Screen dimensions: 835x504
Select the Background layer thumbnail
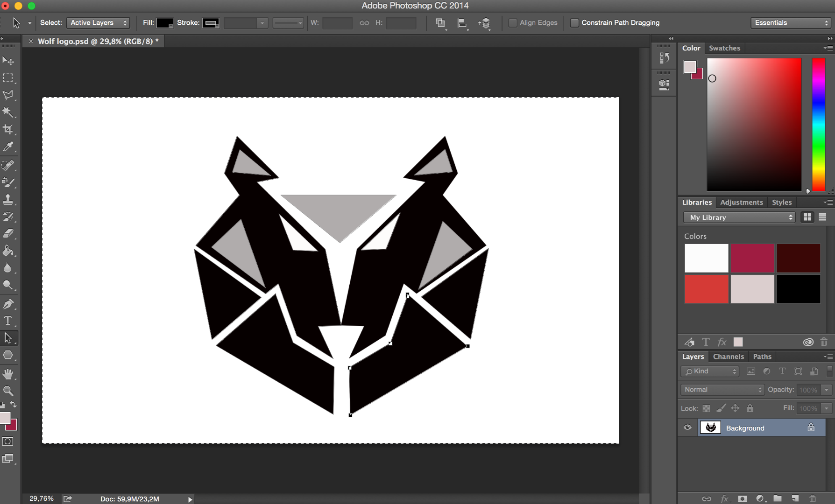tap(710, 427)
